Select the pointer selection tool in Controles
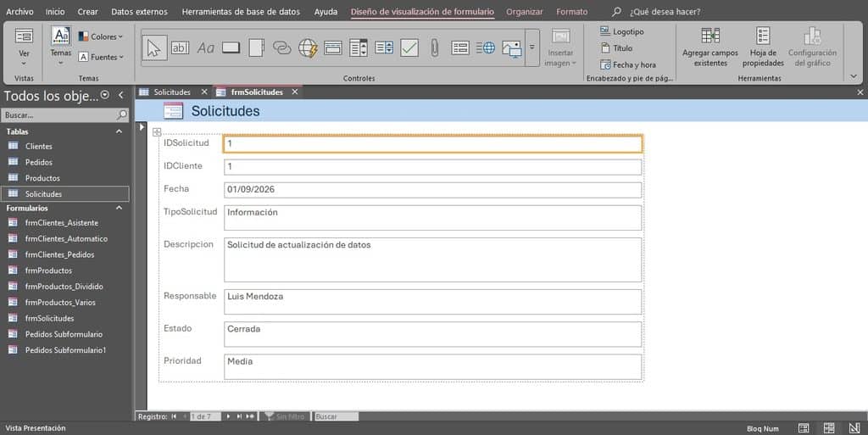Image resolution: width=868 pixels, height=435 pixels. point(154,48)
